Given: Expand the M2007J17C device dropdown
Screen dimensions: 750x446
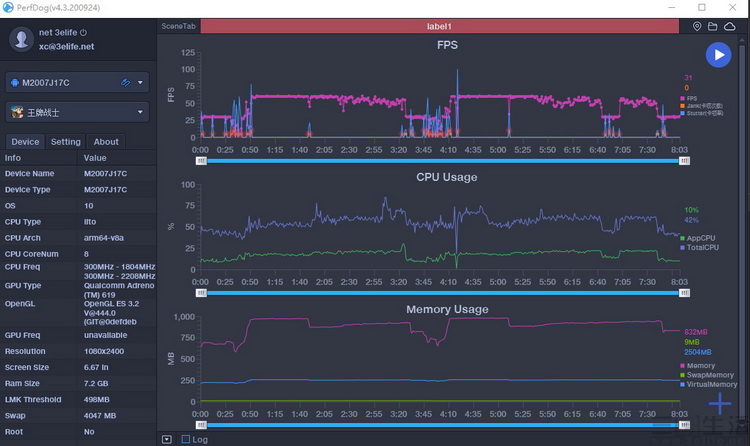Looking at the screenshot, I should 140,82.
